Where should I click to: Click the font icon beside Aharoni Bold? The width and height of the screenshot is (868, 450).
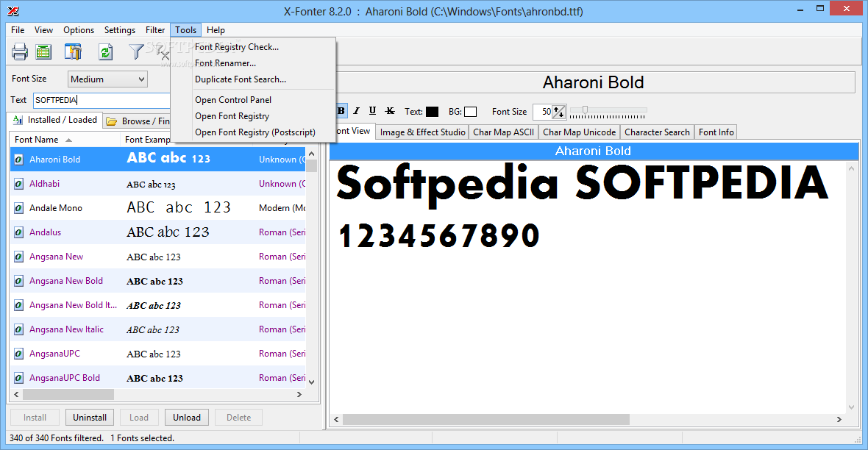click(x=18, y=160)
